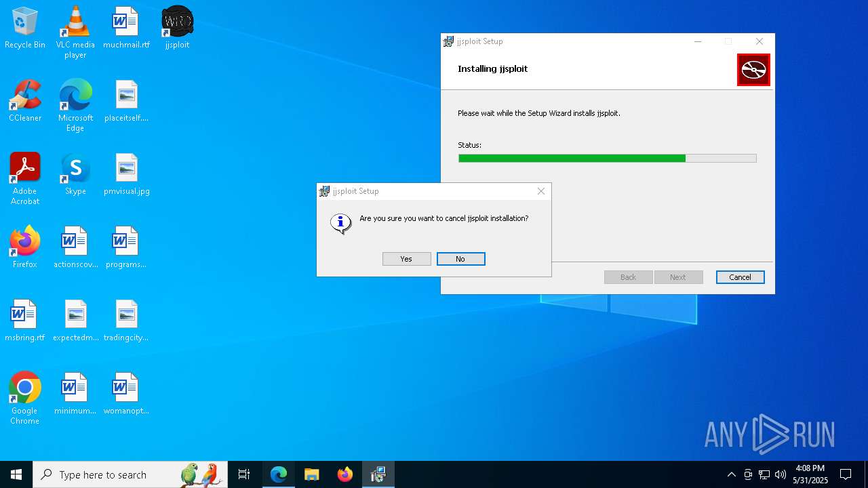Select the programs document icon
The image size is (868, 488).
point(126,247)
